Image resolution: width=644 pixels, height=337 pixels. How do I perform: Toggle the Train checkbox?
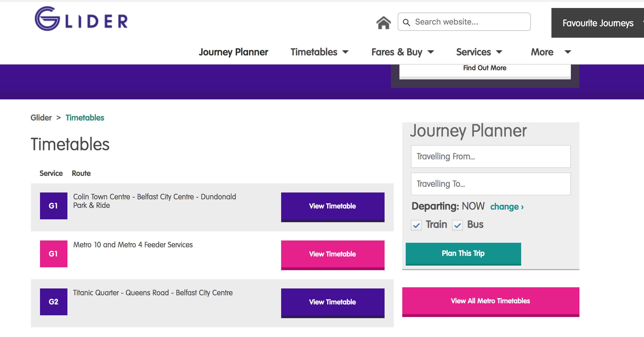coord(416,225)
